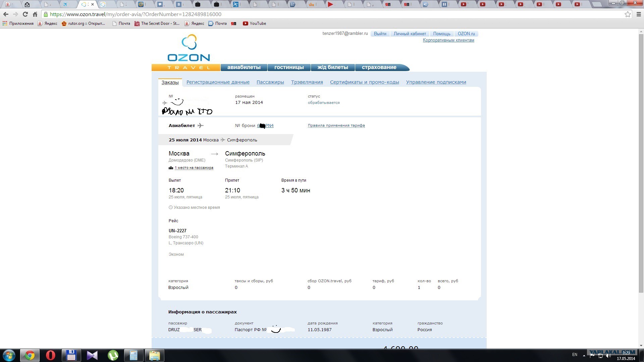Screen dimensions: 644x362
Task: Log out via Выйти
Action: tap(380, 34)
